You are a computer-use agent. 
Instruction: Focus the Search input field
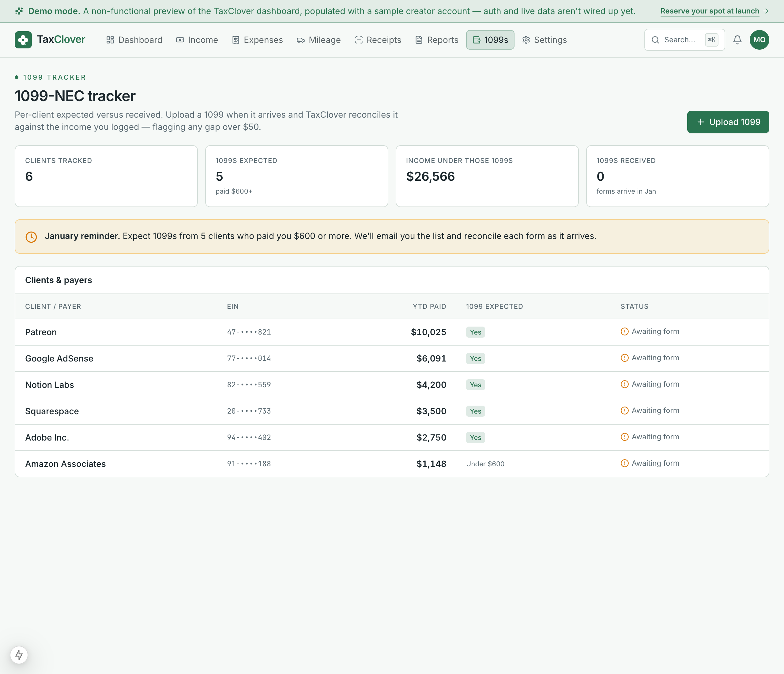coord(684,40)
